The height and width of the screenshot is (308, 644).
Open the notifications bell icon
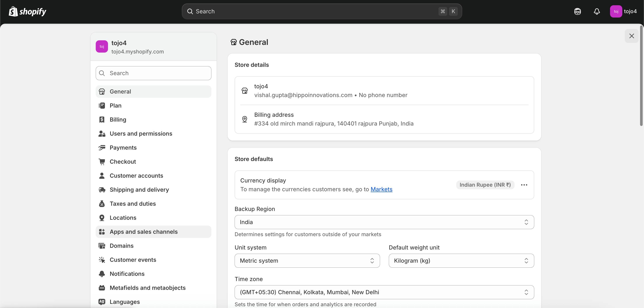597,11
